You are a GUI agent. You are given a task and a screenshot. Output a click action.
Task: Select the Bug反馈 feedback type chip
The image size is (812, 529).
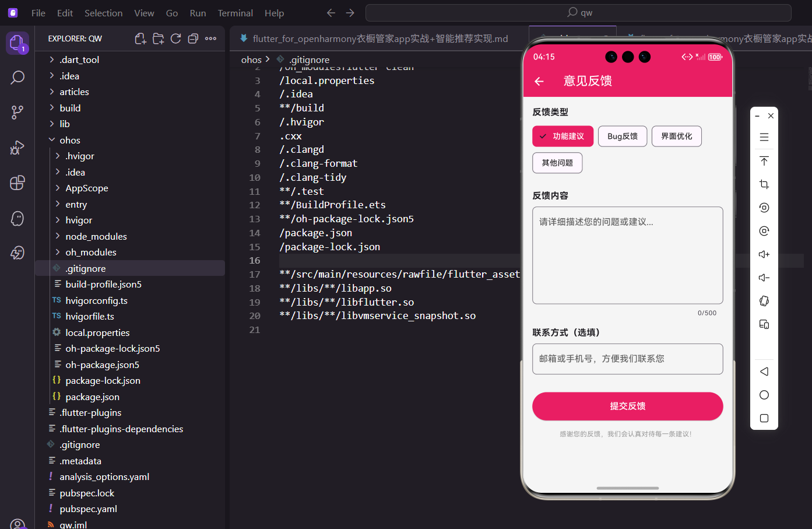(x=623, y=136)
